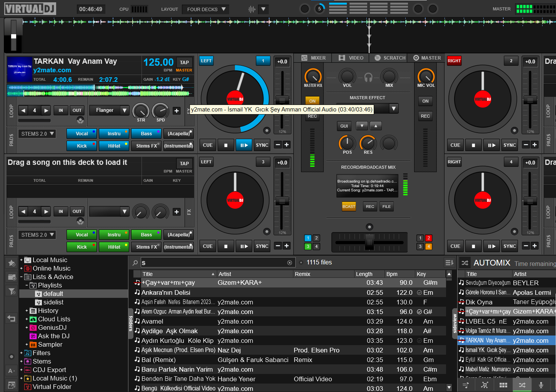Toggle deck 3's LEFT crossfader assign button
This screenshot has width=556, height=392.
[x=206, y=162]
